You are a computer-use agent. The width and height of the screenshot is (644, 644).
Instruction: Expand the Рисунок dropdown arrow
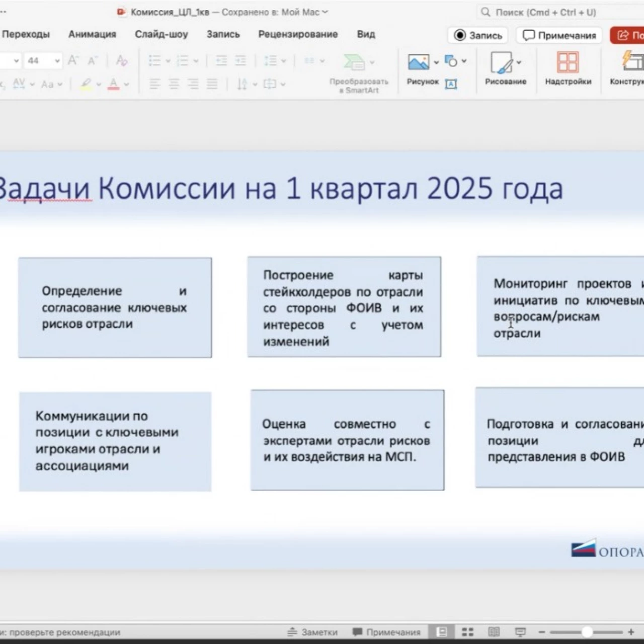[x=436, y=62]
